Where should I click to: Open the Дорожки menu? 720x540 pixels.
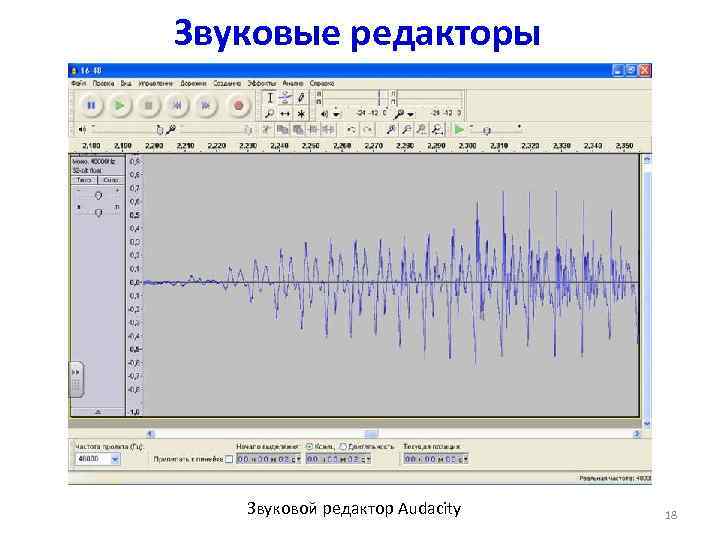coord(193,84)
